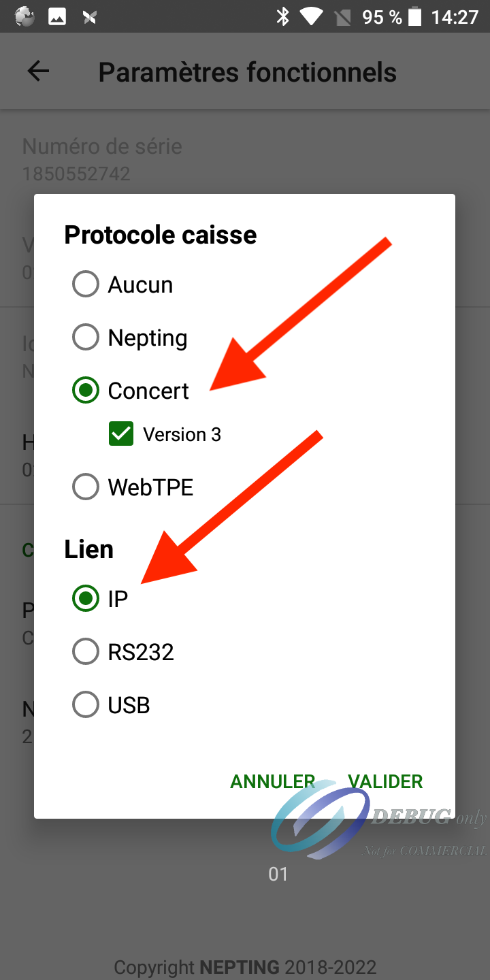Tap the globe notification icon
The image size is (490, 980).
tap(24, 16)
